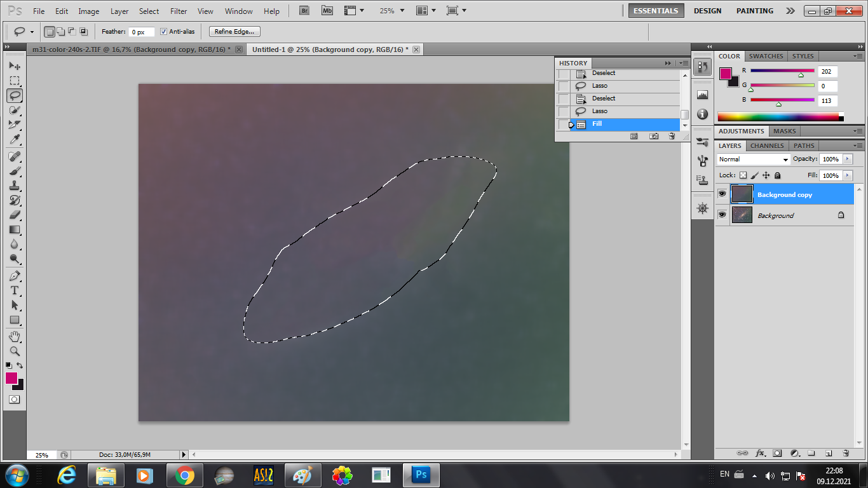
Task: Choose Add to selection mode
Action: (x=60, y=31)
